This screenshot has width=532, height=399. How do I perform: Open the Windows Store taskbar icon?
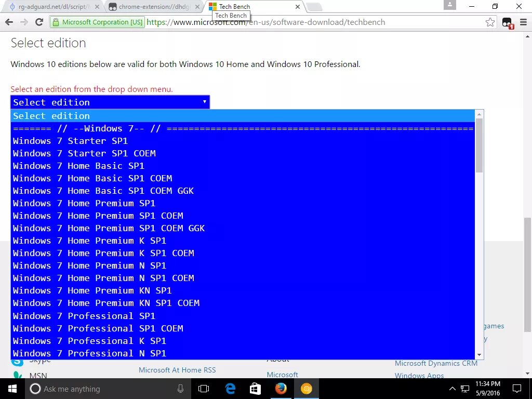pos(255,389)
